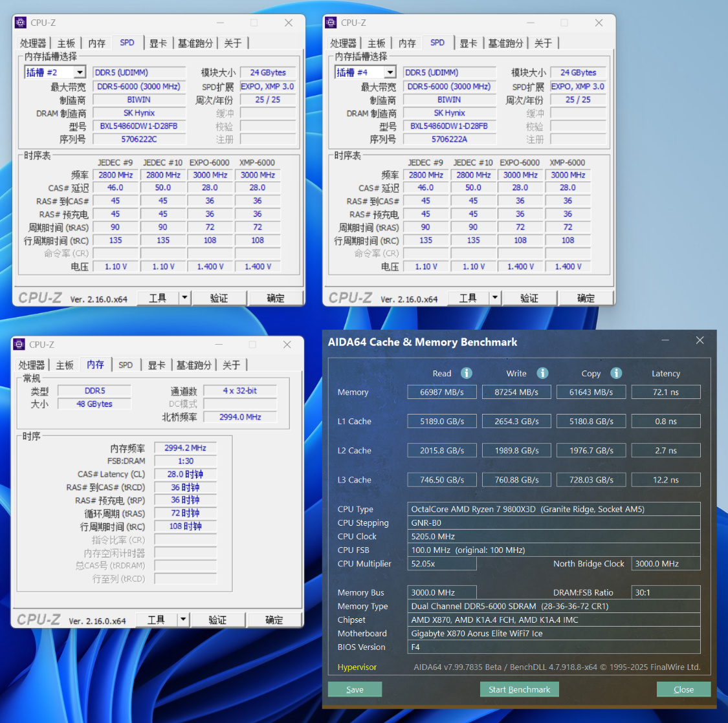This screenshot has height=723, width=728.
Task: Click the CPU-Z app icon in the memory window
Action: [19, 344]
